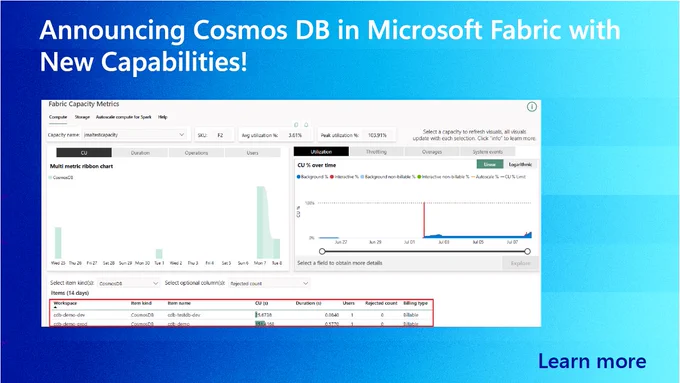680x383 pixels.
Task: Click the left handle of the time range slider
Action: pyautogui.click(x=322, y=251)
